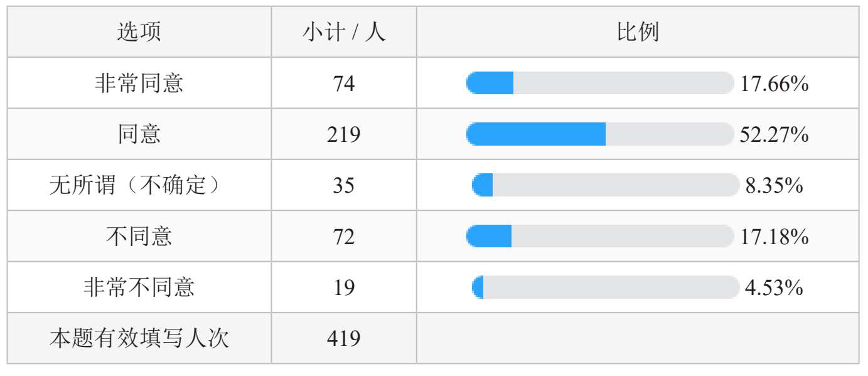Screen dimensions: 868x376
Task: Click the count value 74
Action: point(344,83)
